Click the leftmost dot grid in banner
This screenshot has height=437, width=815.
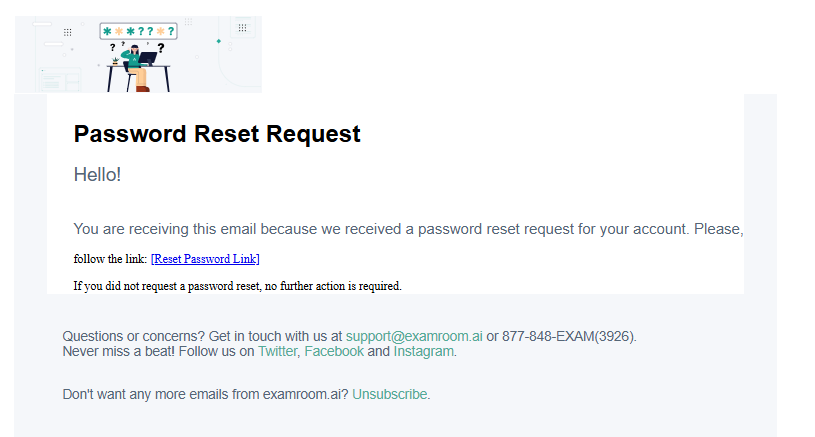coord(67,32)
